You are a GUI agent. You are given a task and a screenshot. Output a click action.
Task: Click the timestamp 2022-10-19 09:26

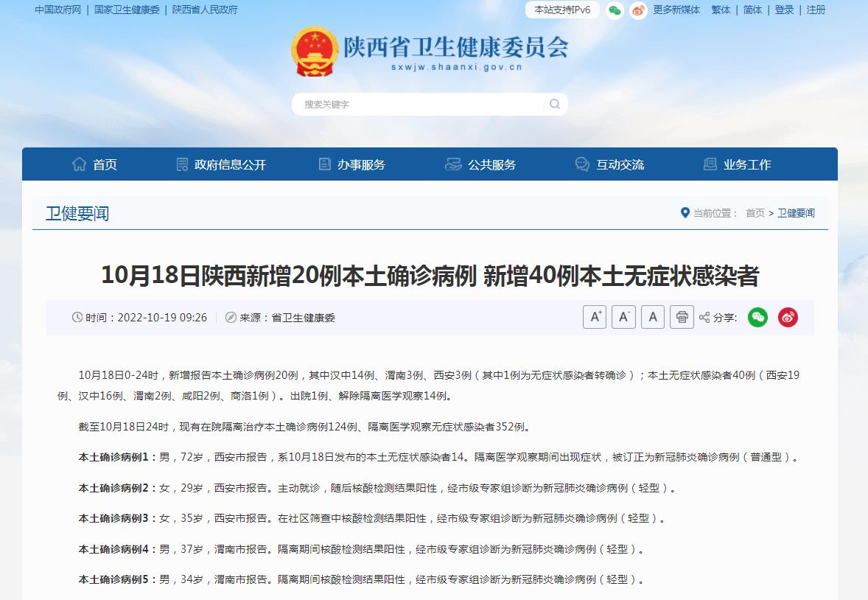[x=162, y=318]
